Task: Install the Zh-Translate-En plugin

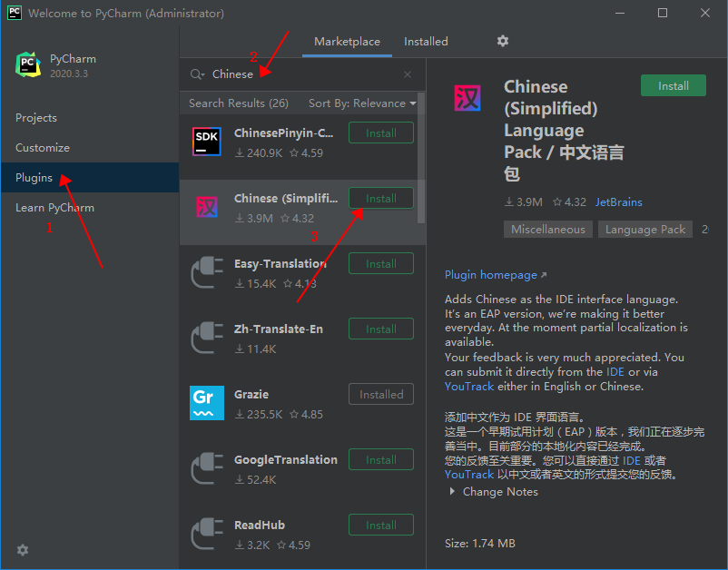Action: click(x=381, y=329)
